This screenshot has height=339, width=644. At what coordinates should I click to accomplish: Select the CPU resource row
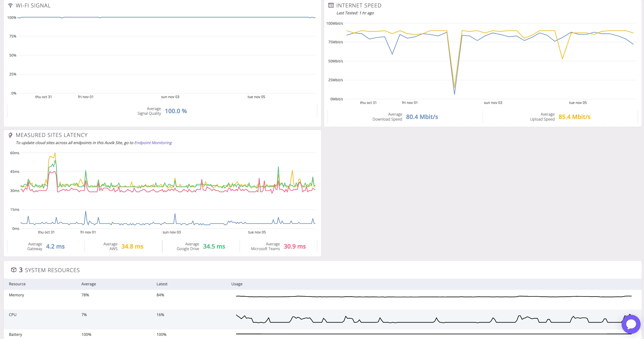pyautogui.click(x=13, y=315)
